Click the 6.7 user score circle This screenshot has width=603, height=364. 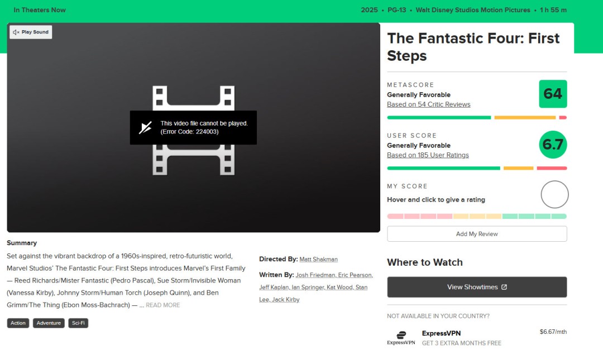pos(553,145)
